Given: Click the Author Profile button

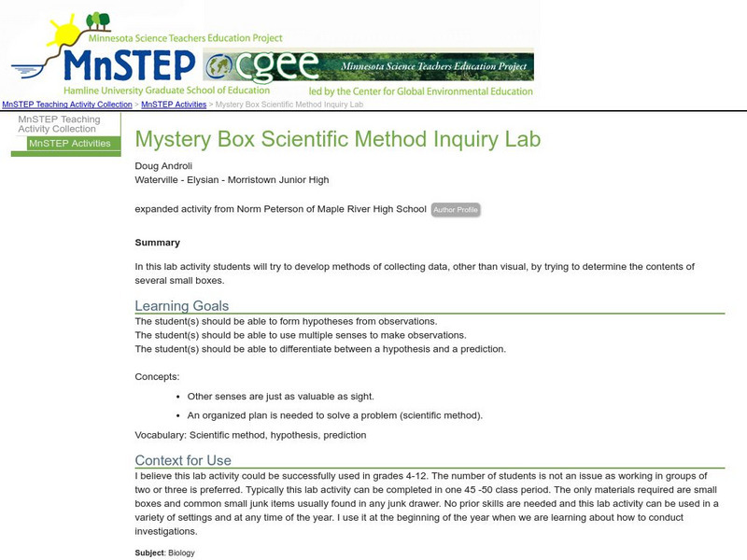Looking at the screenshot, I should (456, 210).
